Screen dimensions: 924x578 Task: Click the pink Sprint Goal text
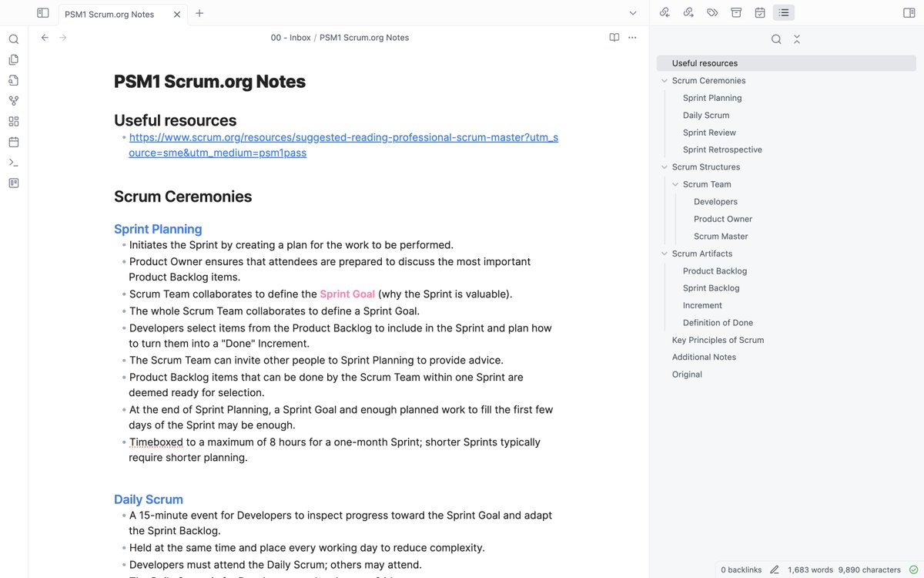347,294
